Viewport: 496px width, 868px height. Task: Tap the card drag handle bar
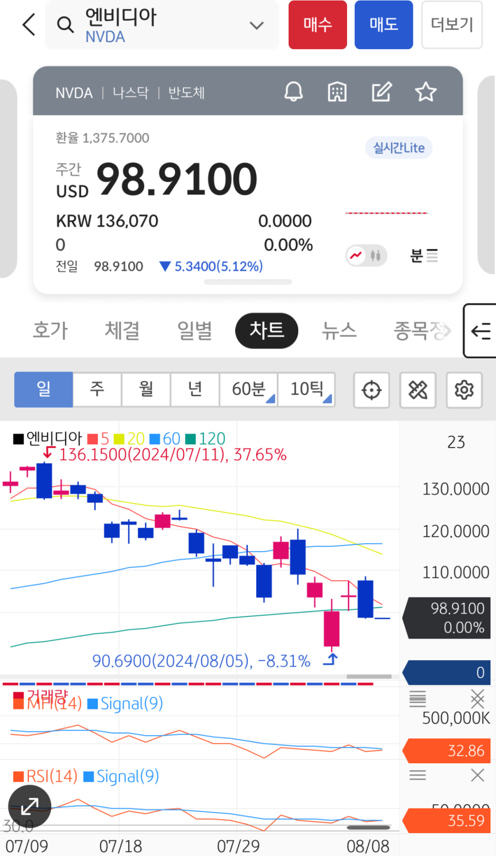tap(248, 282)
